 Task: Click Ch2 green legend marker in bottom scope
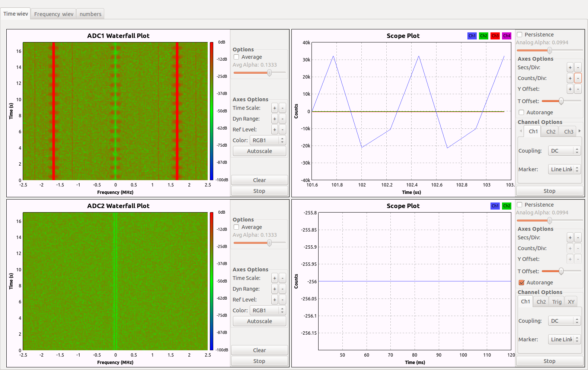506,206
